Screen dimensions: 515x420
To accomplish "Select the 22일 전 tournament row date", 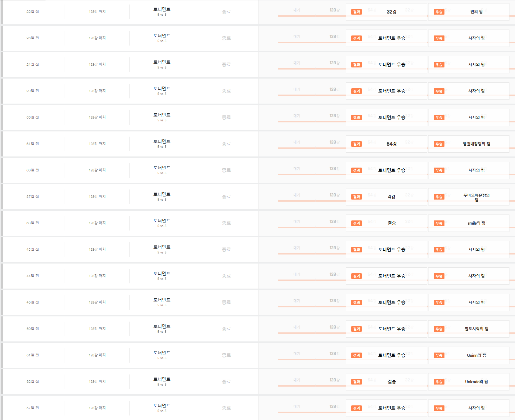I will point(33,12).
